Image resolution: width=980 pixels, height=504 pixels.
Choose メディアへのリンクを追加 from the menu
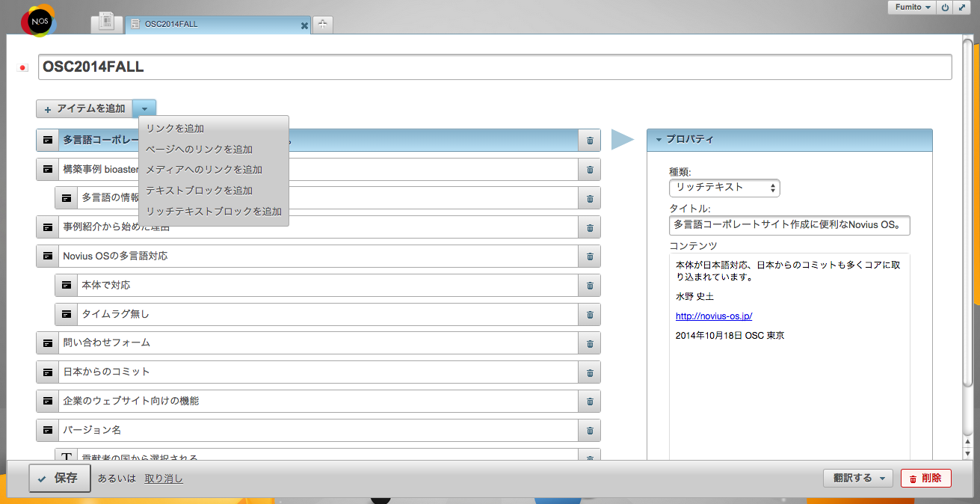click(x=214, y=170)
